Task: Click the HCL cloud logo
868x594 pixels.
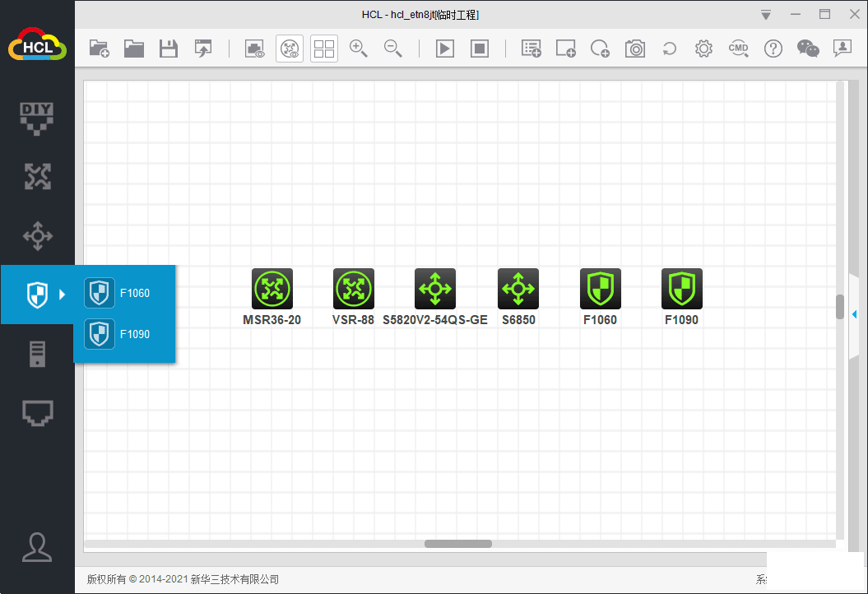Action: coord(37,44)
